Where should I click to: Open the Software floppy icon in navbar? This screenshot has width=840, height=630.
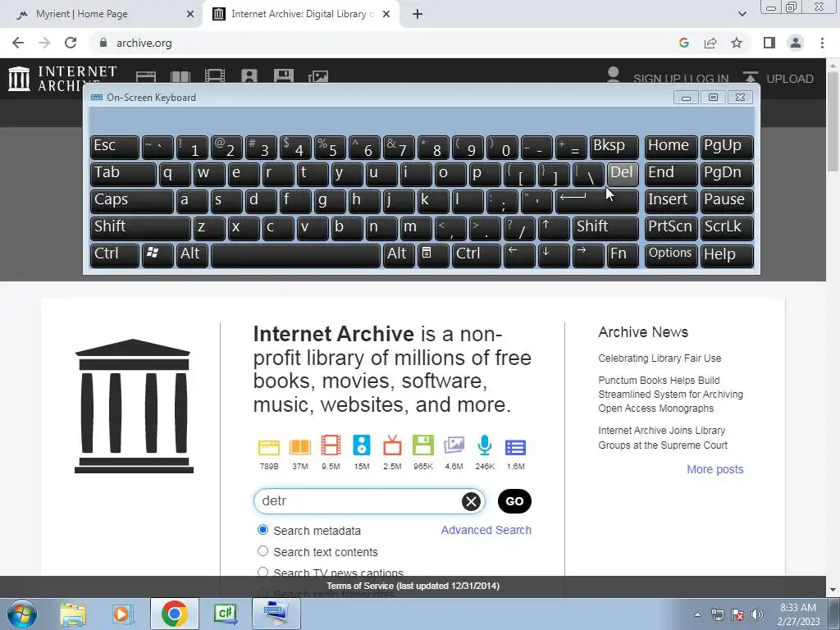[283, 76]
